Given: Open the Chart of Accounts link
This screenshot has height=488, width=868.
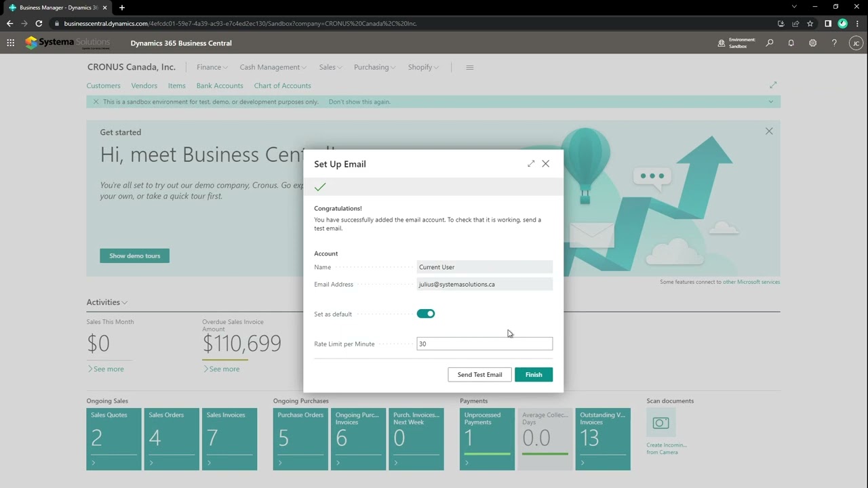Looking at the screenshot, I should [x=282, y=85].
